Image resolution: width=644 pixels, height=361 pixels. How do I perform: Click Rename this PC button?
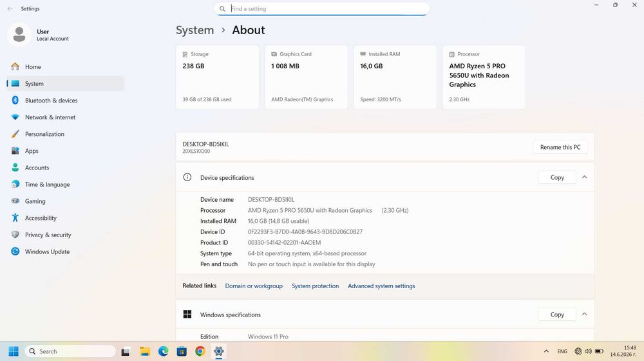tap(560, 147)
